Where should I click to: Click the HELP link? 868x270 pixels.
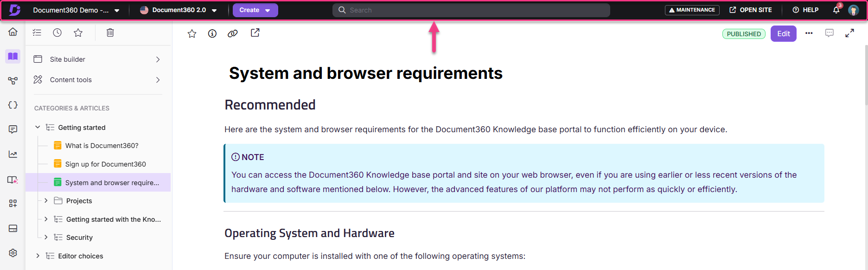[805, 10]
